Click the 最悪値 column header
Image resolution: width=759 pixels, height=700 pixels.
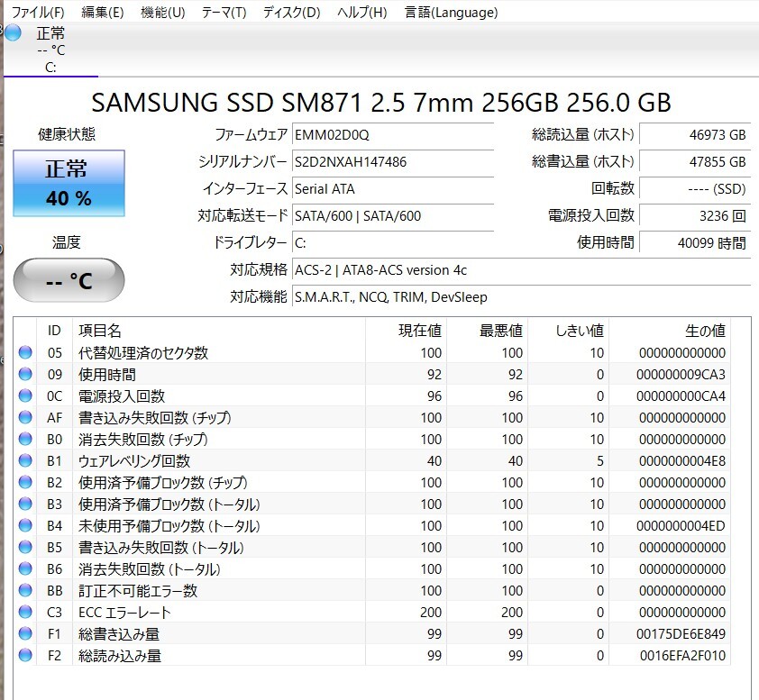[487, 331]
